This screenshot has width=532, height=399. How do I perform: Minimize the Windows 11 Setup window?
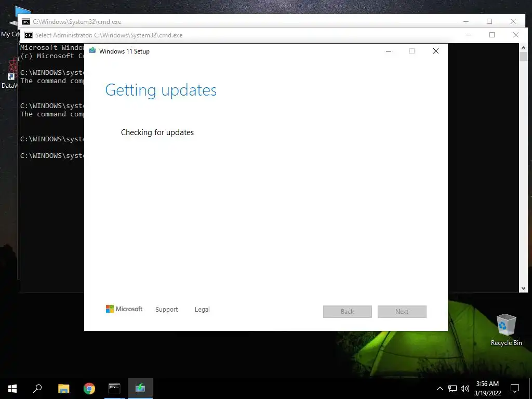coord(389,51)
